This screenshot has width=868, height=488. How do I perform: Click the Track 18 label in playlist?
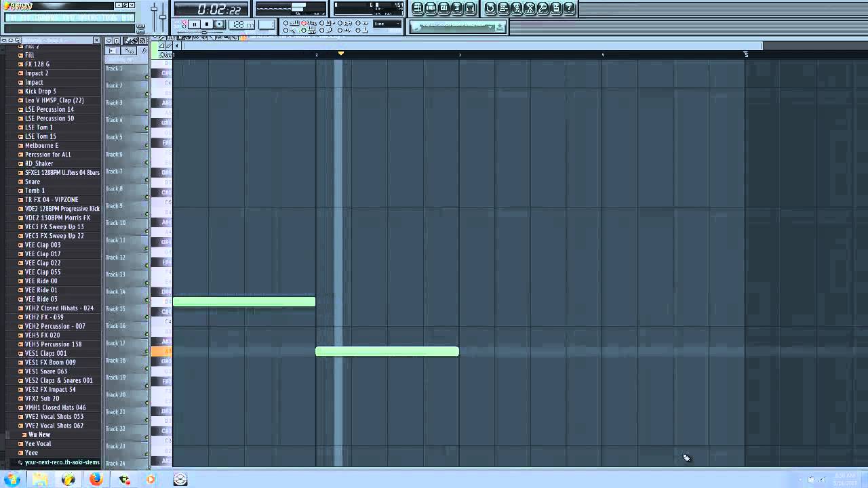115,361
